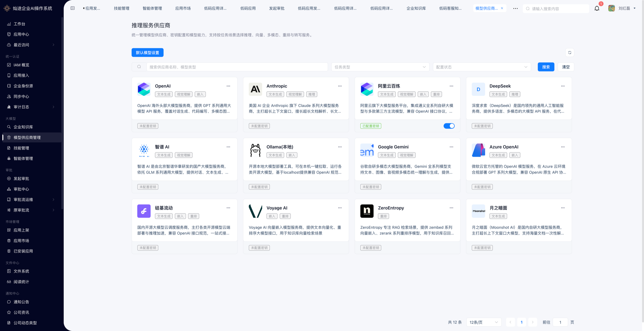Disable the 阿里云百炼 provider switch

[449, 126]
